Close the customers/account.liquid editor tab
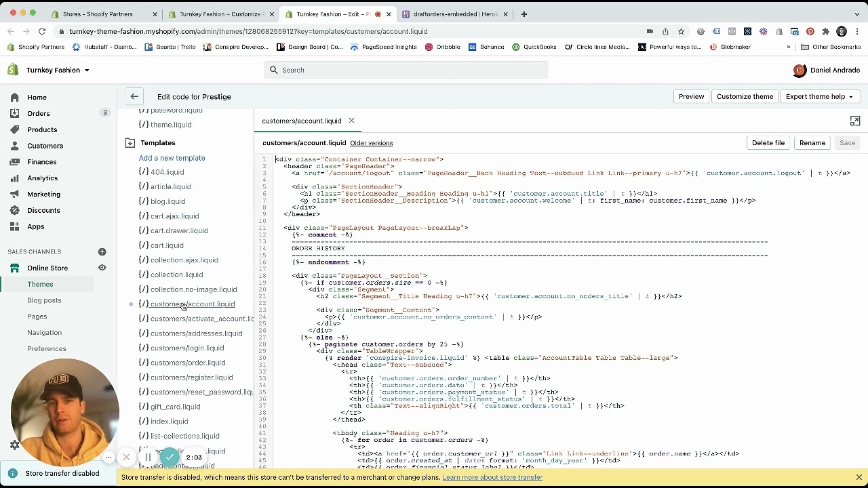 point(351,121)
